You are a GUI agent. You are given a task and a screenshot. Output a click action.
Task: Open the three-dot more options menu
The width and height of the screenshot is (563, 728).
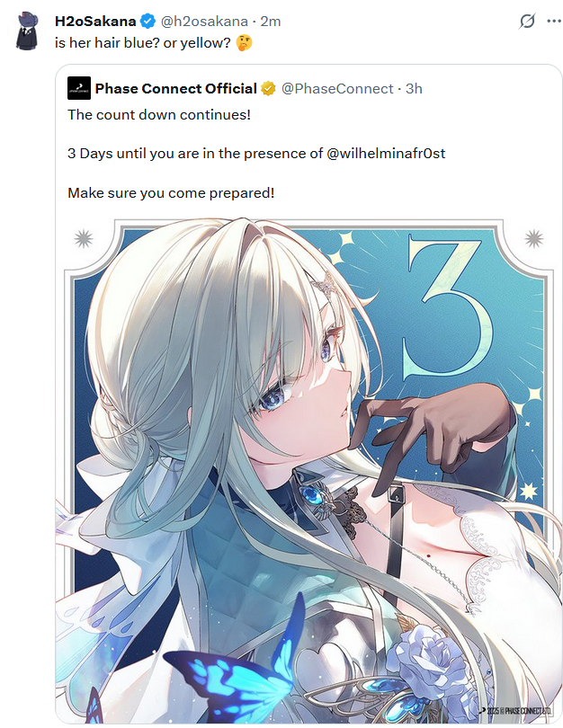pyautogui.click(x=554, y=22)
